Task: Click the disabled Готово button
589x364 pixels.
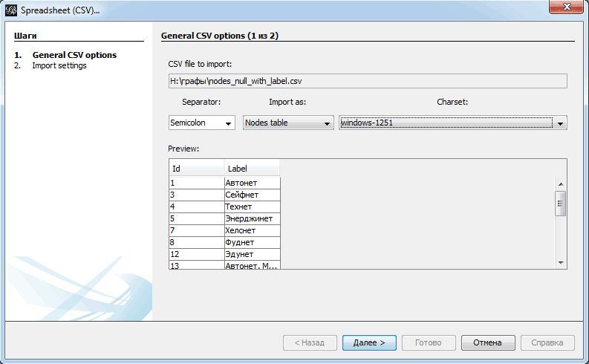Action: pyautogui.click(x=429, y=342)
